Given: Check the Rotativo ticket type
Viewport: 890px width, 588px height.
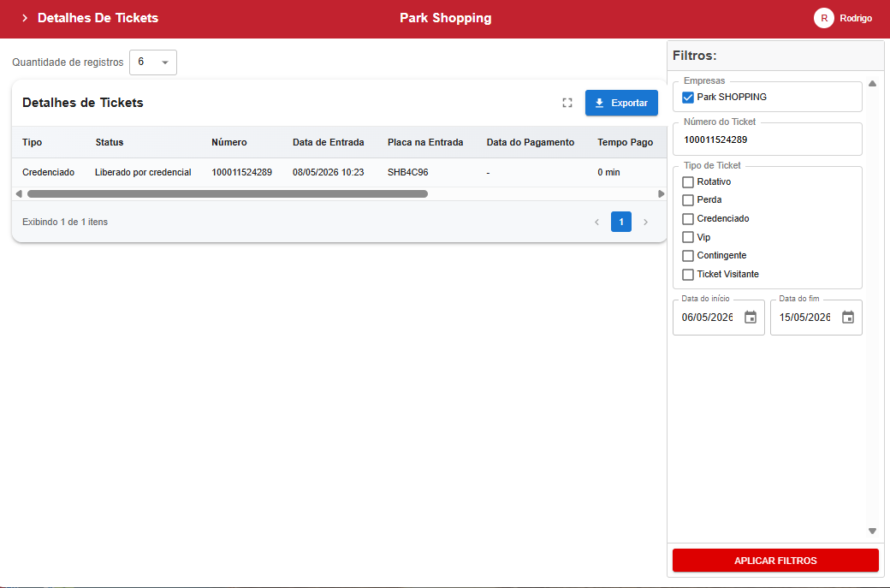Looking at the screenshot, I should (x=688, y=182).
